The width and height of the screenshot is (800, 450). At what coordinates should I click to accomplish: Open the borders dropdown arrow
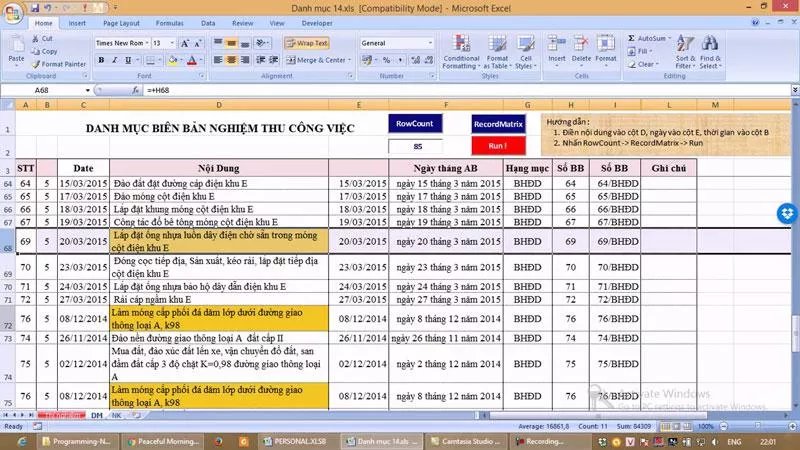(x=159, y=60)
